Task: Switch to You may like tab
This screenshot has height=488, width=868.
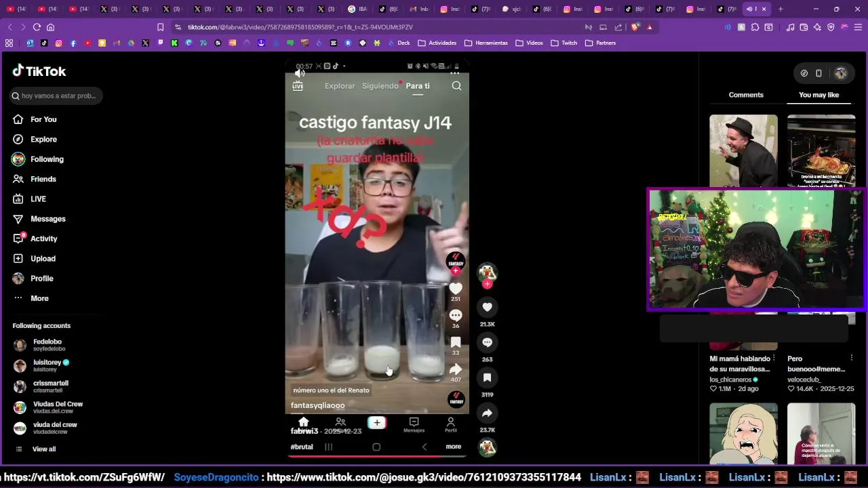Action: [818, 95]
